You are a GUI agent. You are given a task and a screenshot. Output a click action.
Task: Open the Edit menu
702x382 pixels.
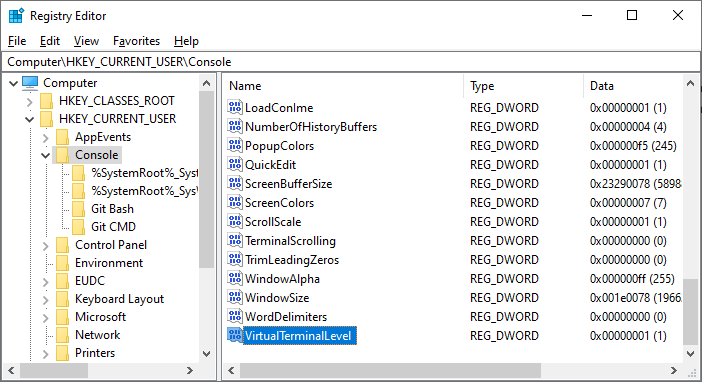(50, 41)
